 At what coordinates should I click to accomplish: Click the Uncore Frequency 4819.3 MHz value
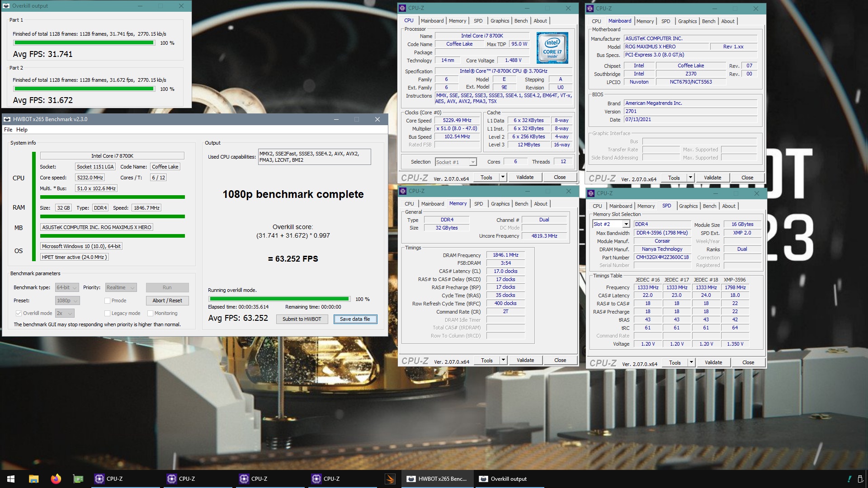pos(544,236)
